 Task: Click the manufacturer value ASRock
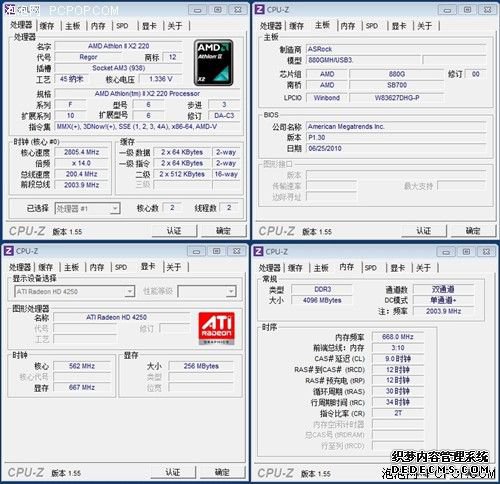(x=396, y=49)
